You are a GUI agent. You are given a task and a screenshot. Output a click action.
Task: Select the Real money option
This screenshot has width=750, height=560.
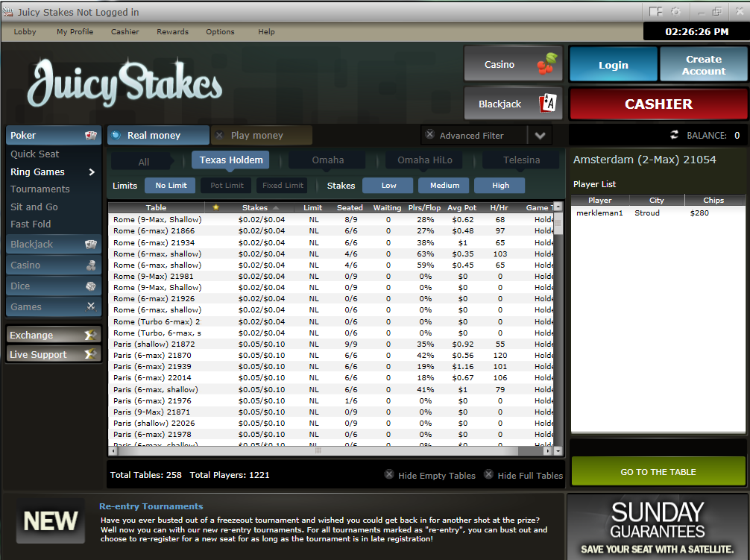click(158, 135)
